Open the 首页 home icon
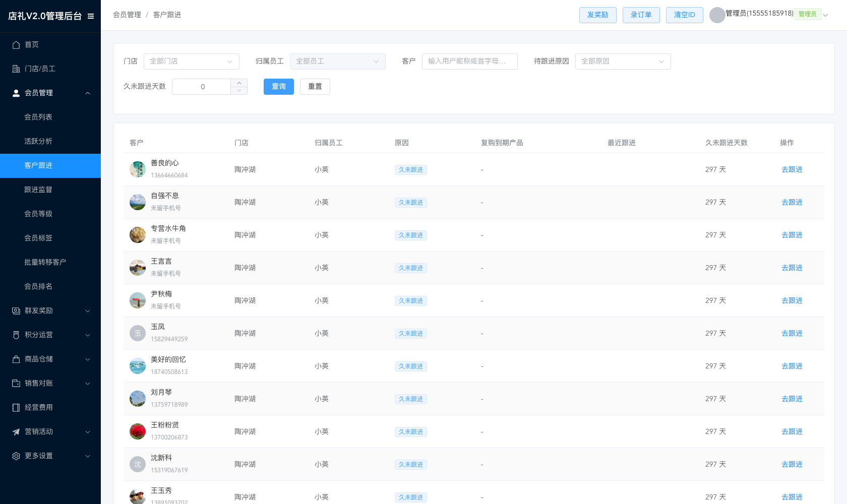847x504 pixels. [16, 44]
